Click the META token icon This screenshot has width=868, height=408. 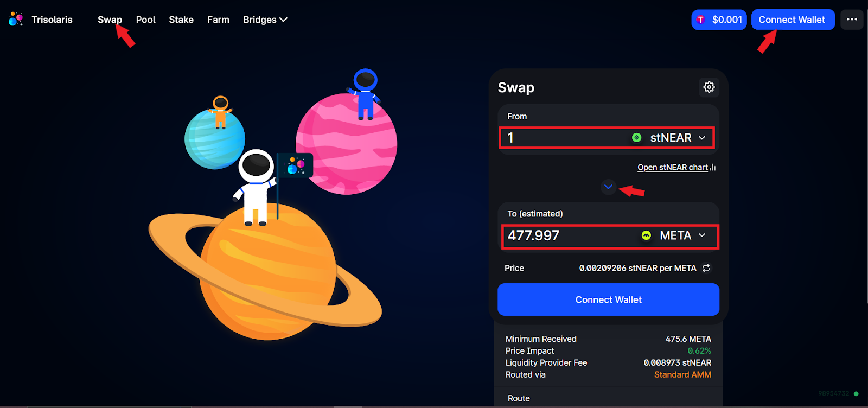[646, 235]
